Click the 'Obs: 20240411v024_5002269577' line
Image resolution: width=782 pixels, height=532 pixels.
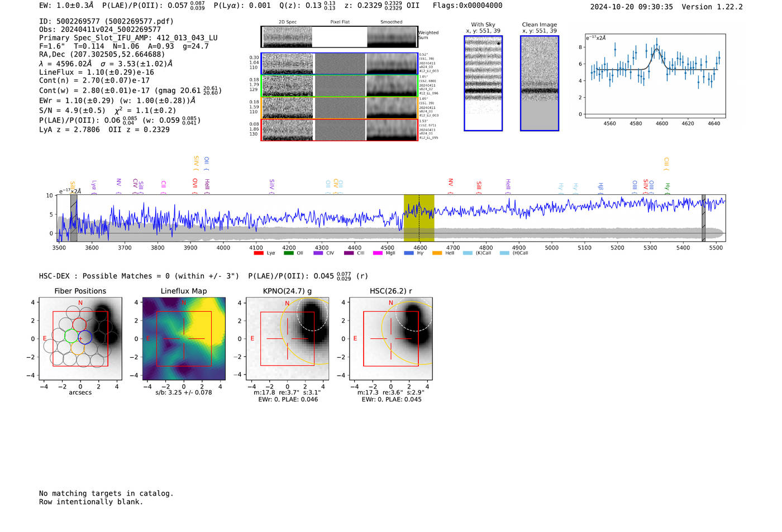[x=100, y=30]
